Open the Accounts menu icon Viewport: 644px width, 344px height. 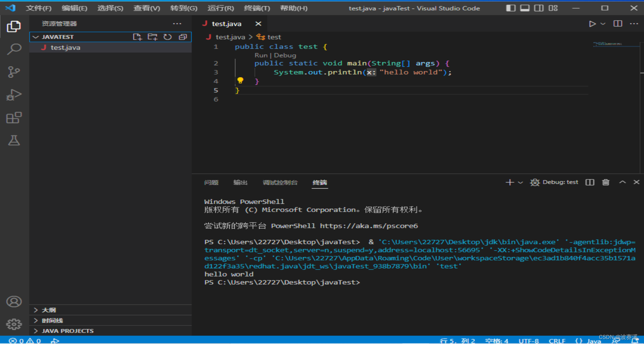click(x=14, y=302)
